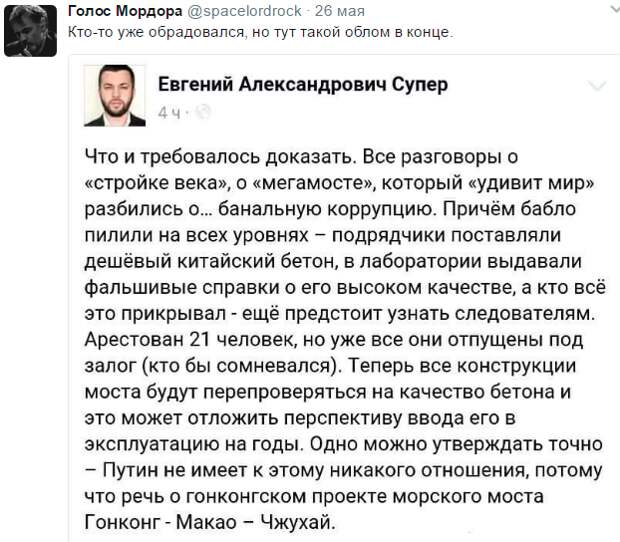Open the Голос Мордора display name
The width and height of the screenshot is (620, 542).
click(125, 11)
